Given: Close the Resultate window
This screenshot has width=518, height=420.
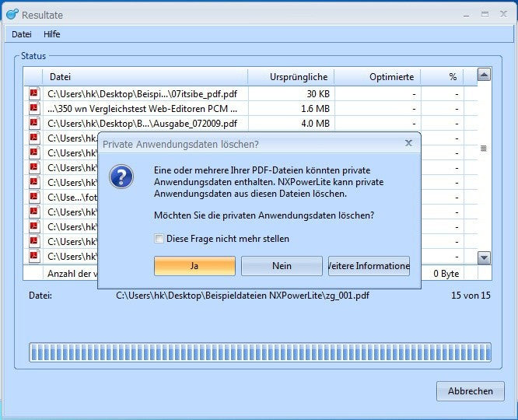Looking at the screenshot, I should click(x=503, y=14).
